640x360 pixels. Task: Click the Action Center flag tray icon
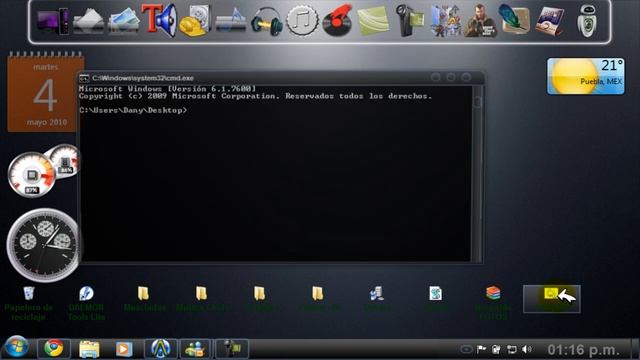[x=482, y=349]
